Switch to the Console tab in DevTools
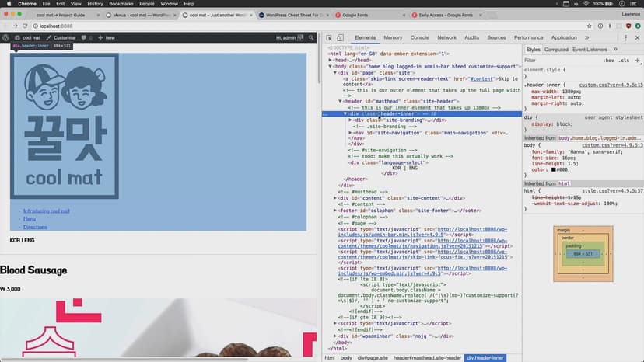The width and height of the screenshot is (644, 362). (419, 37)
